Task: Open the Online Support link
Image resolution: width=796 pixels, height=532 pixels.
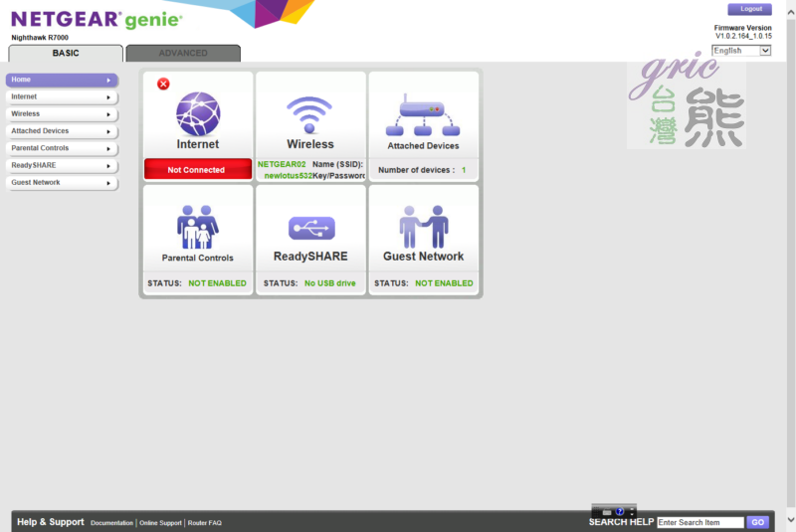Action: pos(160,523)
